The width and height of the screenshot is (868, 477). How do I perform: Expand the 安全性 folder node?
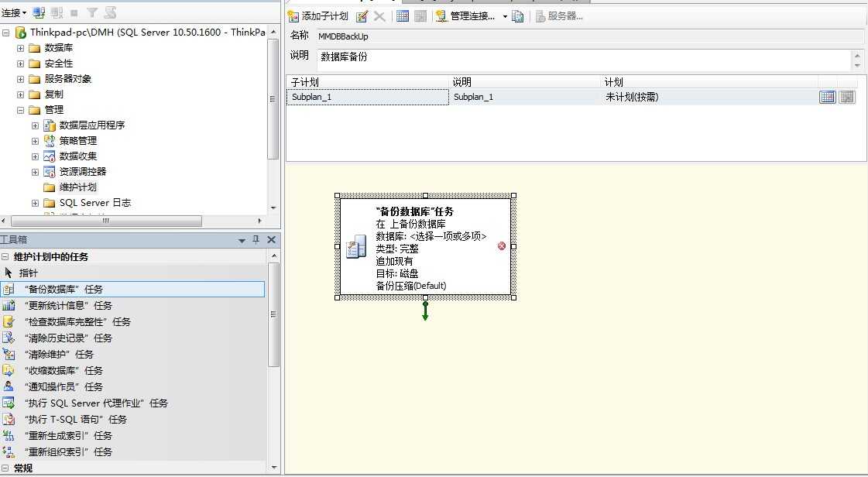point(20,63)
